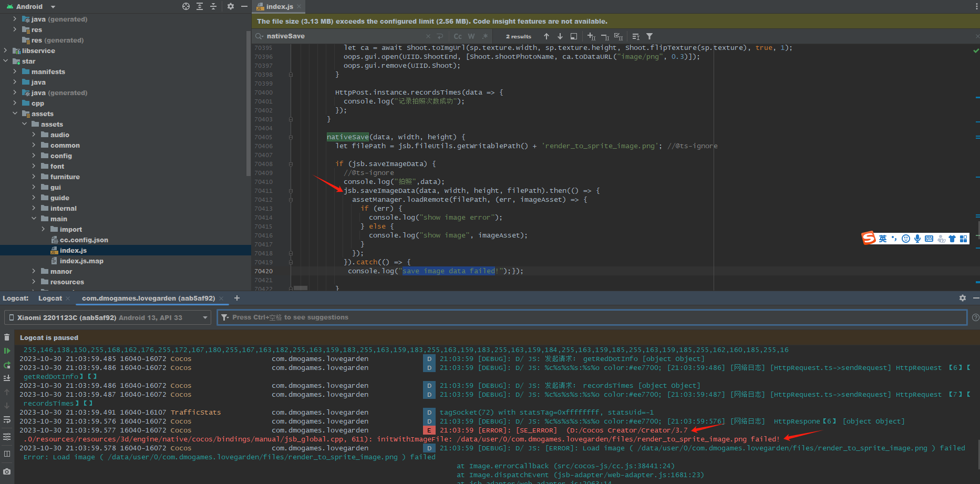
Task: Toggle Sogou English/Chinese input mode
Action: (x=882, y=239)
